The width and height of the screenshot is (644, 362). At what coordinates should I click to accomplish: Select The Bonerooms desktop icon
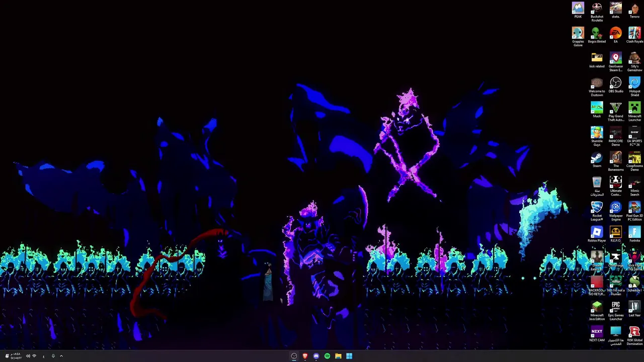pos(615,161)
